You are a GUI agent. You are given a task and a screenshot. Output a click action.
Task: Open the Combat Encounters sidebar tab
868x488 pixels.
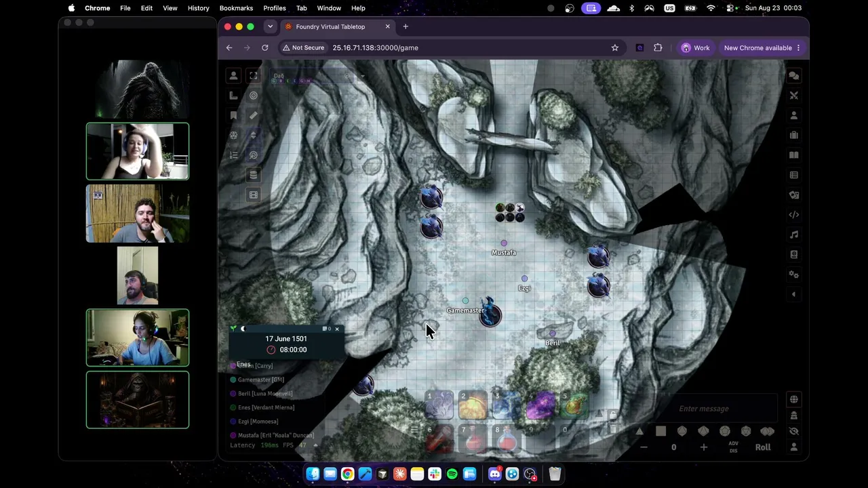point(794,96)
